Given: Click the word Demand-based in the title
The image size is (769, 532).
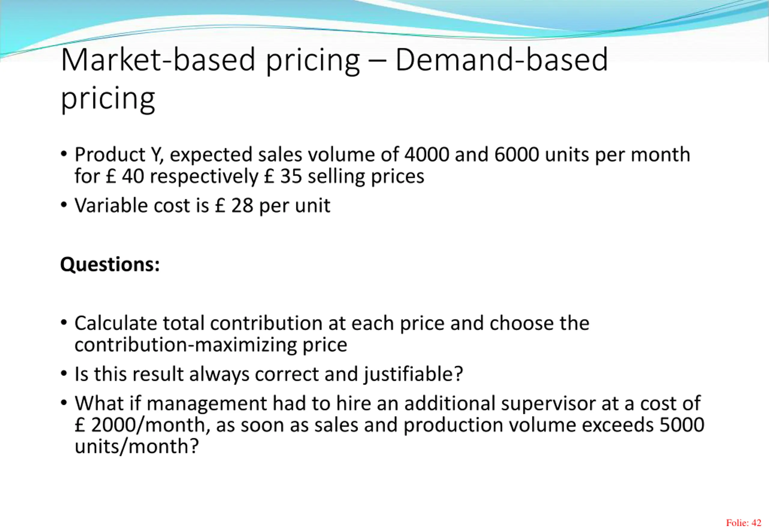Looking at the screenshot, I should point(502,60).
